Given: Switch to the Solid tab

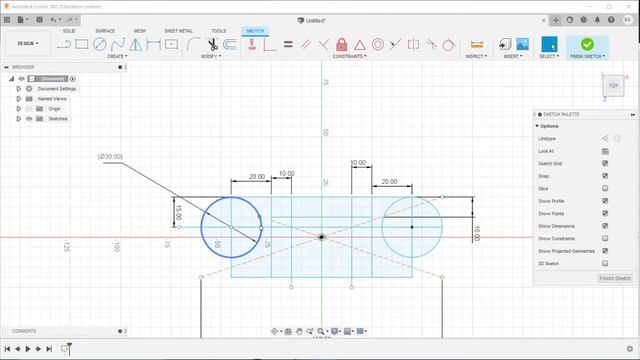Looking at the screenshot, I should pyautogui.click(x=69, y=31).
